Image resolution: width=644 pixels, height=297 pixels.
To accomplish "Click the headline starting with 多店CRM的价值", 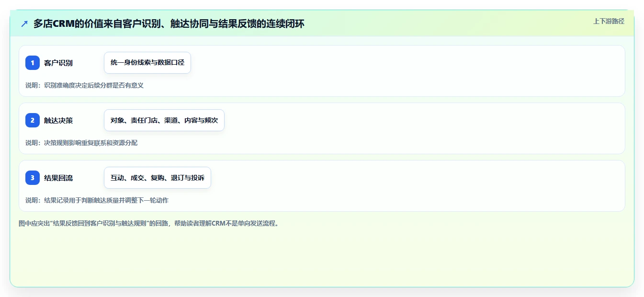I will [x=169, y=23].
